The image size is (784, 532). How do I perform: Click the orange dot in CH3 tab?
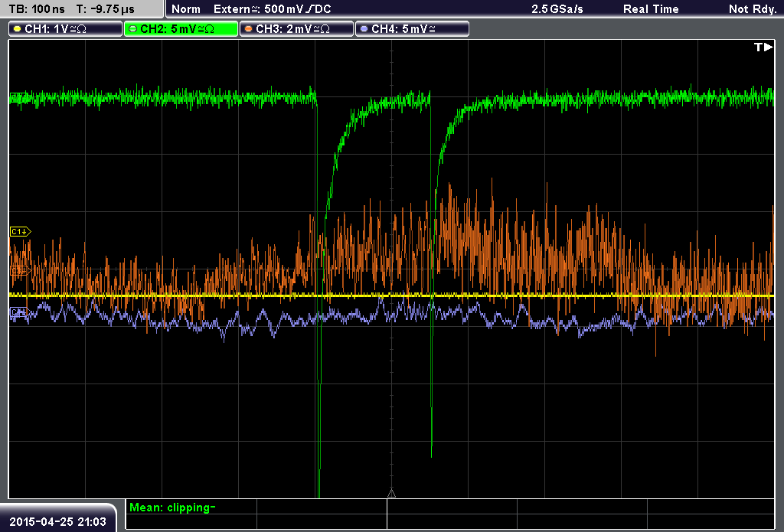[249, 29]
